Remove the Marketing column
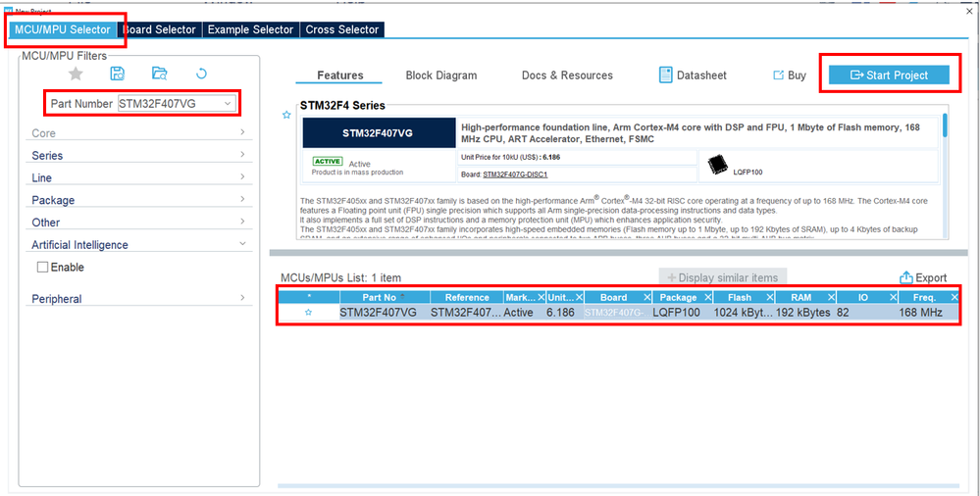980x496 pixels. point(541,297)
